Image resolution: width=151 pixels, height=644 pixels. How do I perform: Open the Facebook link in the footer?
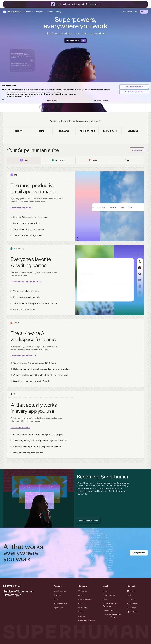tap(132, 612)
